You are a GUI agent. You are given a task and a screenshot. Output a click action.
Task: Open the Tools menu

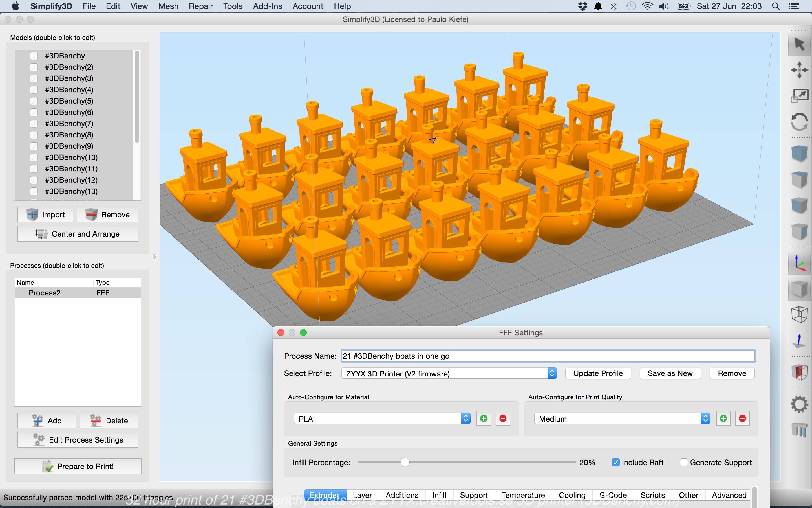[233, 6]
